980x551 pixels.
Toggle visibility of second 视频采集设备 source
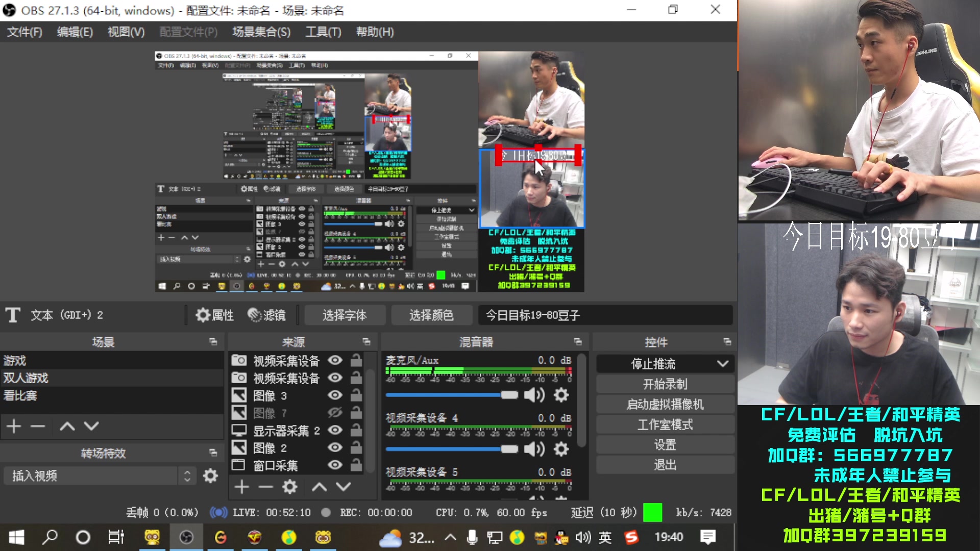tap(335, 378)
